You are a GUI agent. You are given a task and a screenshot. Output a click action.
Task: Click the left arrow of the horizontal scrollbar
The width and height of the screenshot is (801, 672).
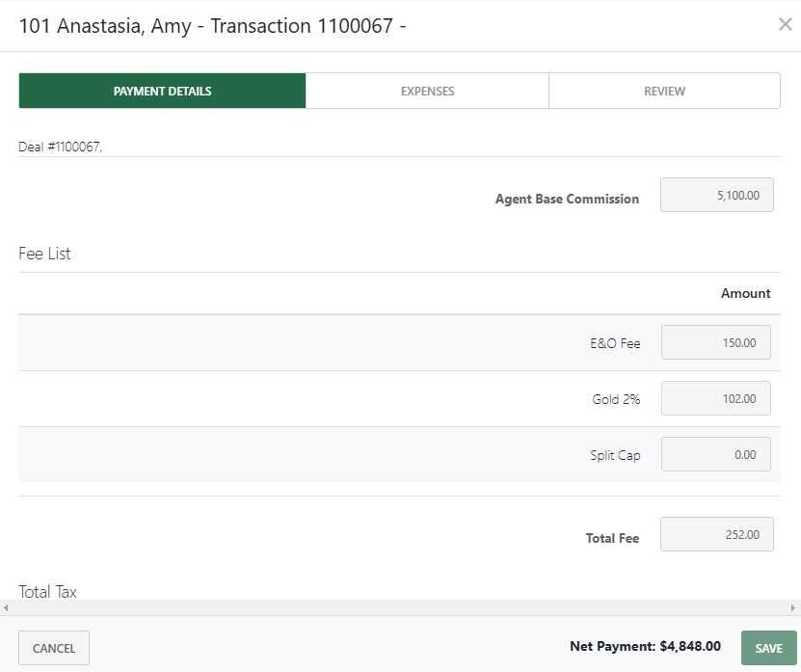click(8, 608)
